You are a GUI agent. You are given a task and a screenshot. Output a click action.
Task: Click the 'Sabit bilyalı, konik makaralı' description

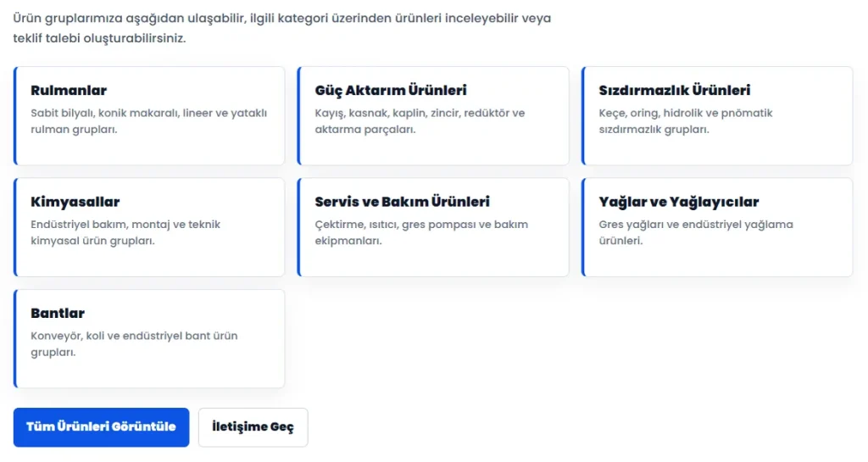[149, 121]
